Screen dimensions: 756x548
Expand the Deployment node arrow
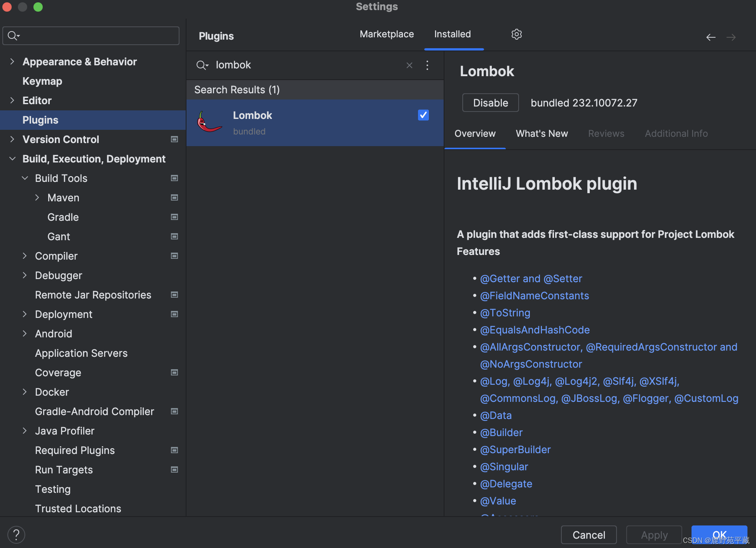point(25,314)
